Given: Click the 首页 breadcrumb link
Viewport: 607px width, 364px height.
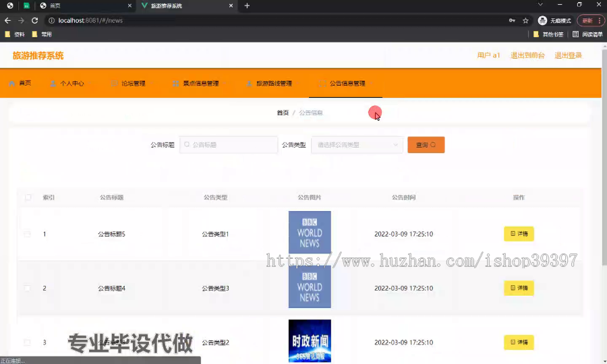Looking at the screenshot, I should tap(283, 113).
